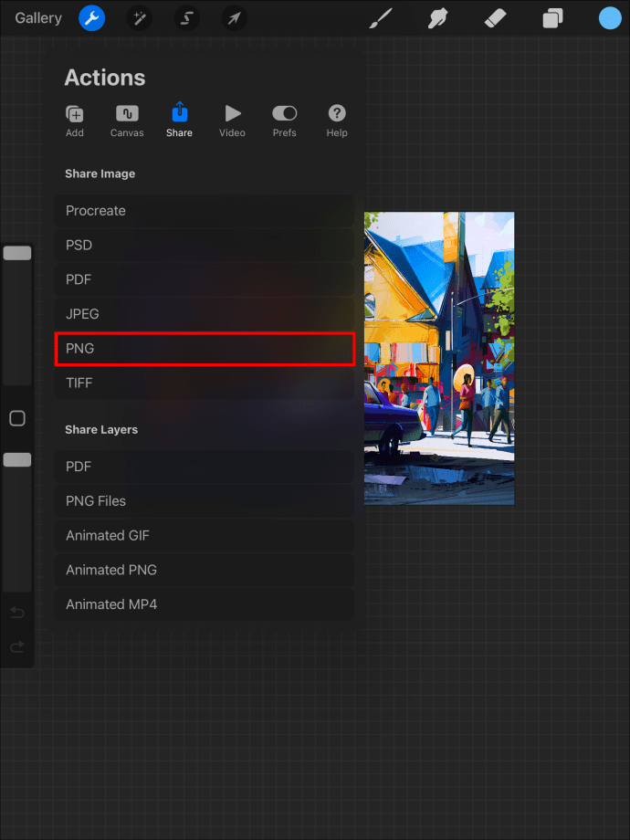This screenshot has height=840, width=630.
Task: Export layers as Animated GIF
Action: click(205, 535)
